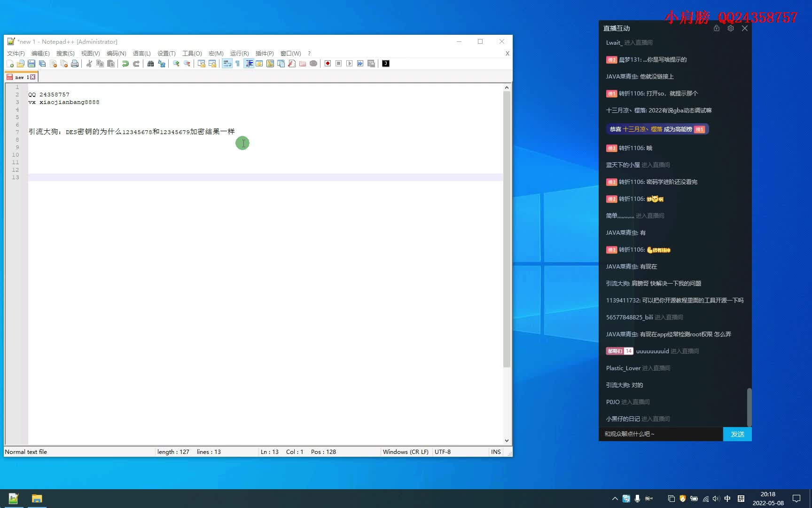Open settings gear in 直播互动 panel

coord(730,28)
